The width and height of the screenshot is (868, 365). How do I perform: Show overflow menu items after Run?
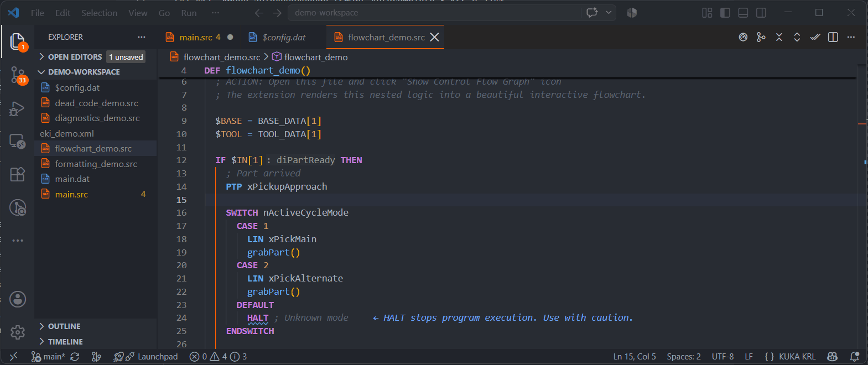(x=215, y=13)
